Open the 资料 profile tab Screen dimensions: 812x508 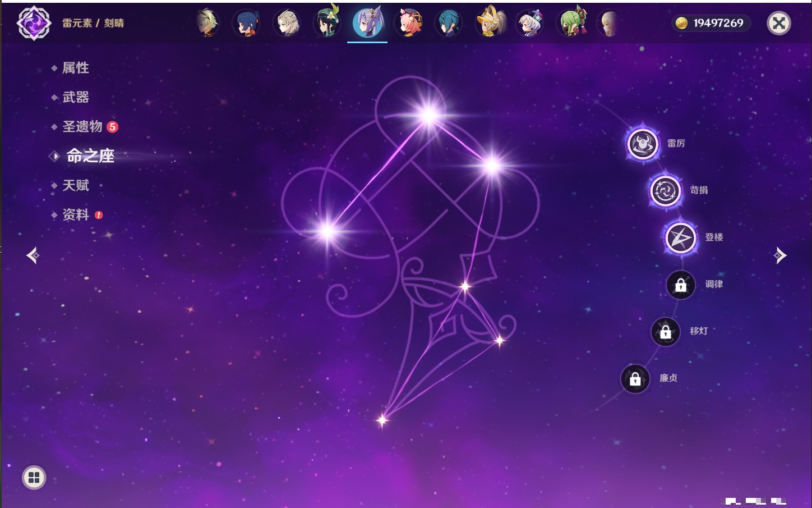pyautogui.click(x=75, y=215)
